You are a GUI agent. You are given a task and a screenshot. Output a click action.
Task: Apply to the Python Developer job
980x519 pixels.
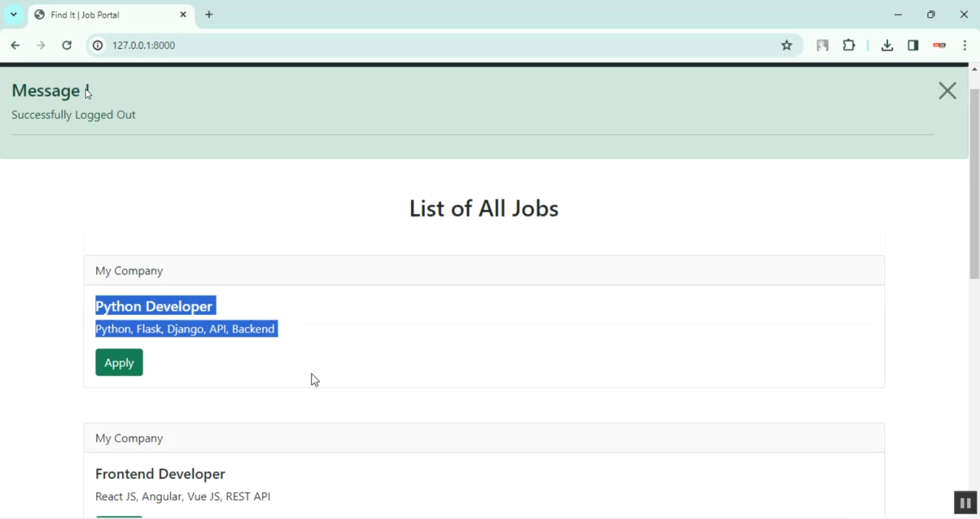[x=119, y=363]
